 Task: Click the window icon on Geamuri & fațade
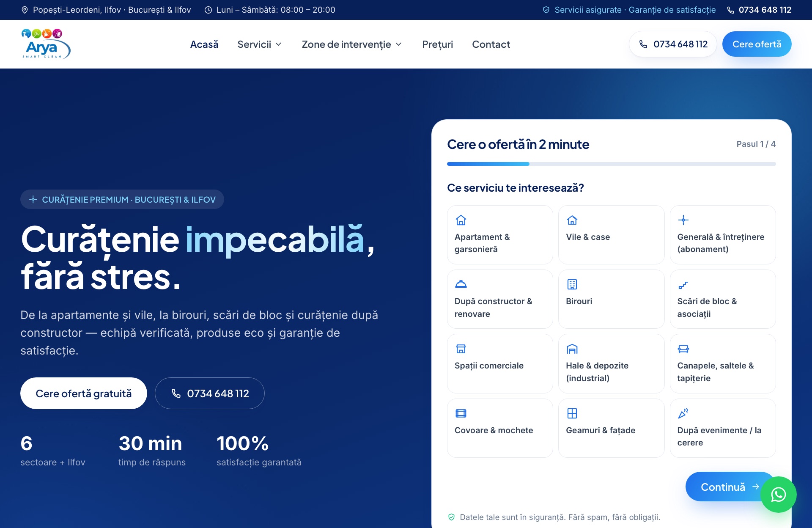click(x=572, y=413)
